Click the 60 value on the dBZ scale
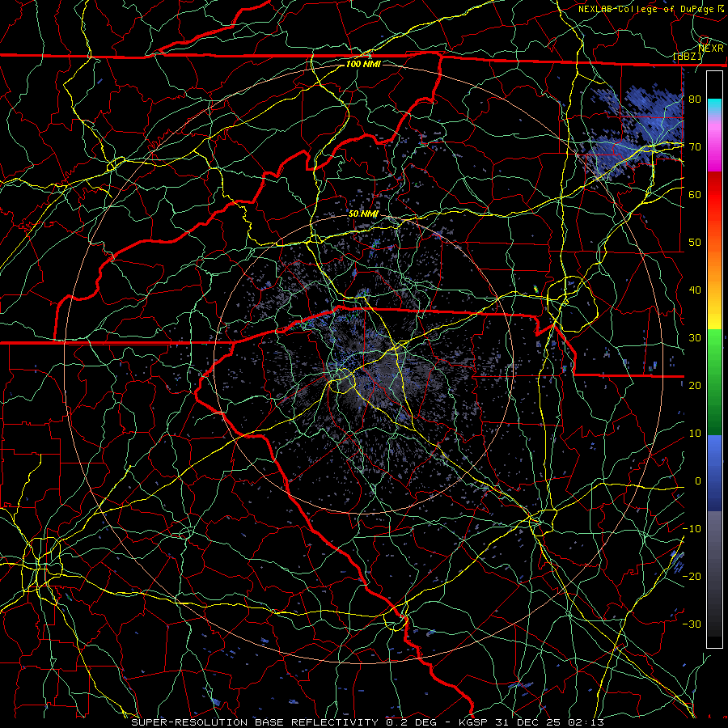The width and height of the screenshot is (728, 728). pyautogui.click(x=695, y=194)
